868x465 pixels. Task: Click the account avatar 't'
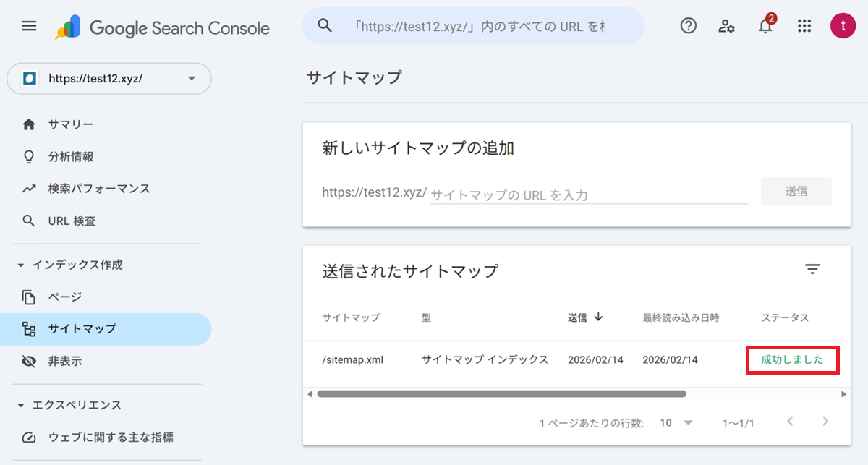click(843, 27)
